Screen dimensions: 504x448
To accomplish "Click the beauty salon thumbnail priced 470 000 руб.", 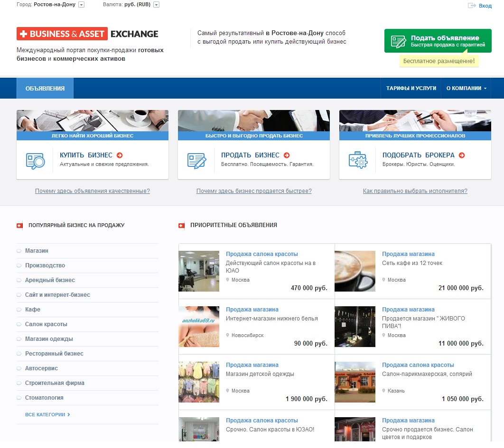I will (x=199, y=271).
